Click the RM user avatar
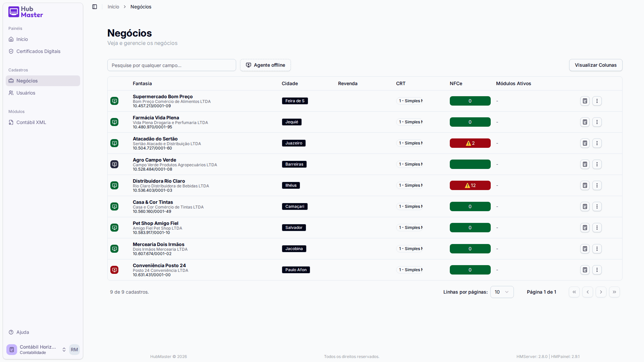 (74, 350)
